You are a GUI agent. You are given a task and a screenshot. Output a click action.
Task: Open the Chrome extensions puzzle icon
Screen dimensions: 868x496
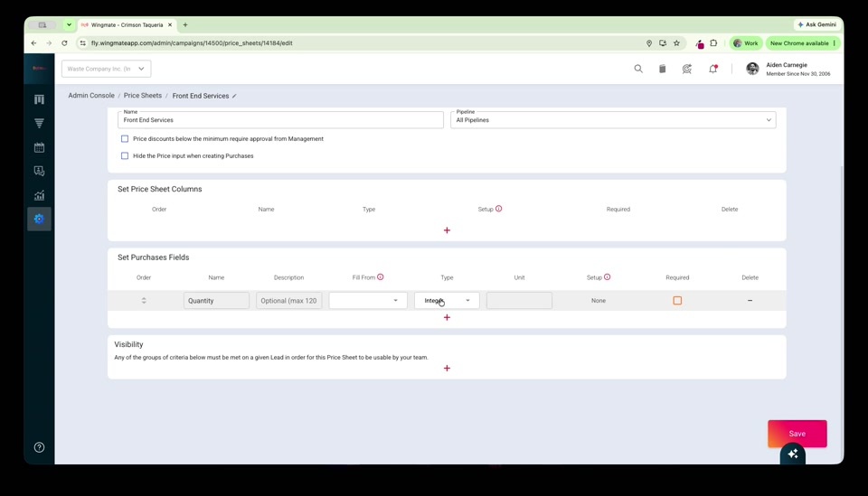(713, 43)
